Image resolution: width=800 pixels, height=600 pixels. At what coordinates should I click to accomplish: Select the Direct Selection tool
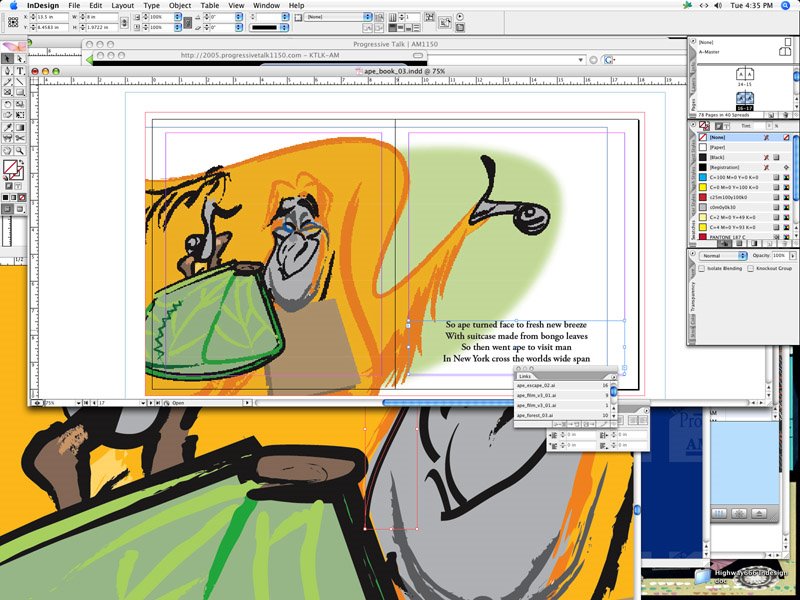click(x=20, y=59)
